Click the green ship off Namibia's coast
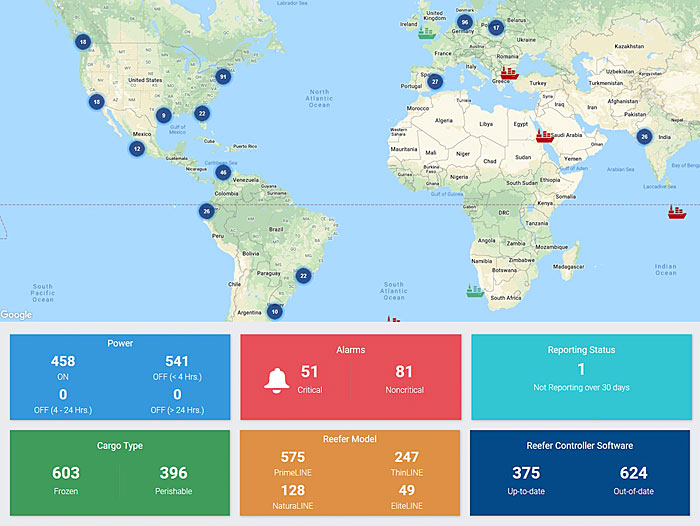 point(474,291)
